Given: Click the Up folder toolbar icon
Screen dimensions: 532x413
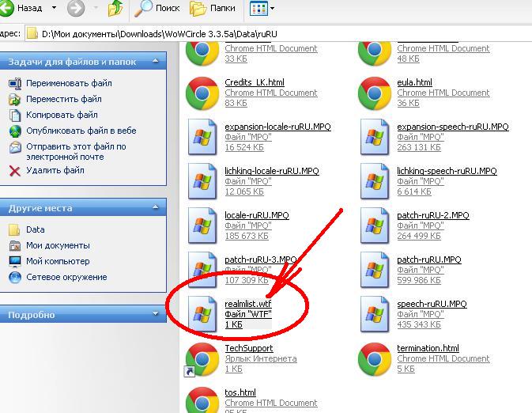Looking at the screenshot, I should pos(115,9).
